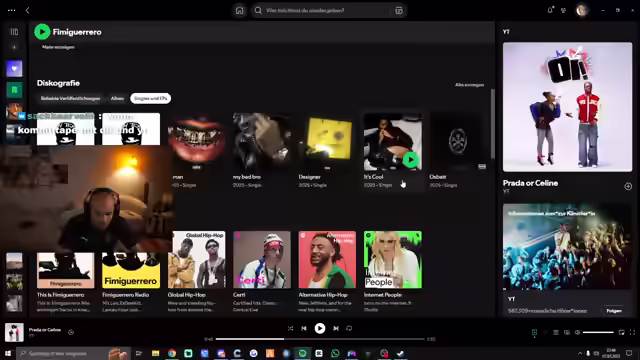Viewport: 640px width, 360px height.
Task: Toggle the Now Playing view icon
Action: click(534, 332)
